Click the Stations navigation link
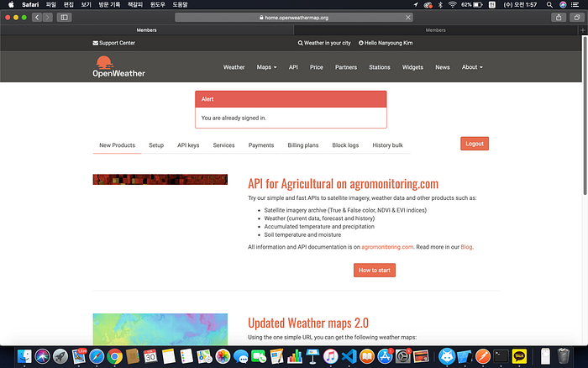Viewport: 588px width, 368px height. tap(380, 67)
